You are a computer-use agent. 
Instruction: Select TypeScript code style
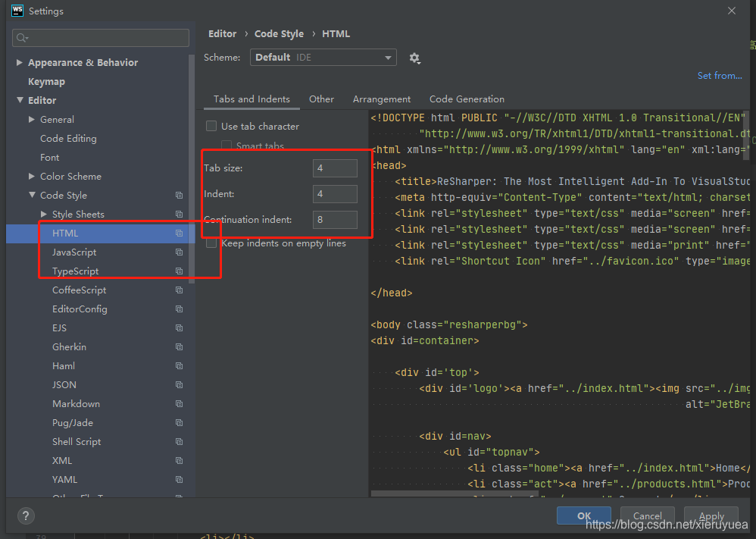[75, 271]
